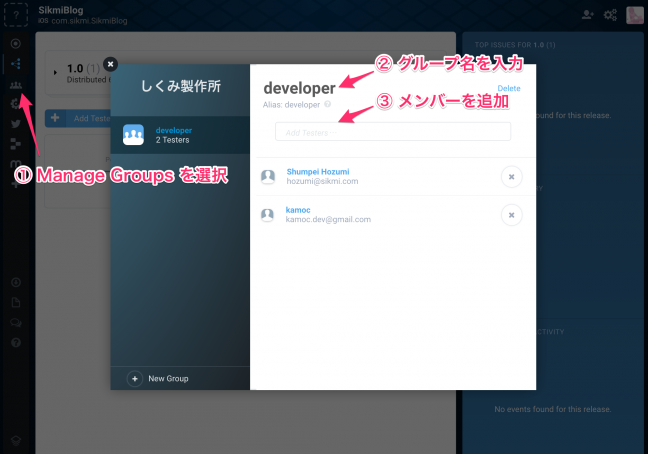Click the add user icon at top right
The width and height of the screenshot is (648, 454).
[x=587, y=15]
